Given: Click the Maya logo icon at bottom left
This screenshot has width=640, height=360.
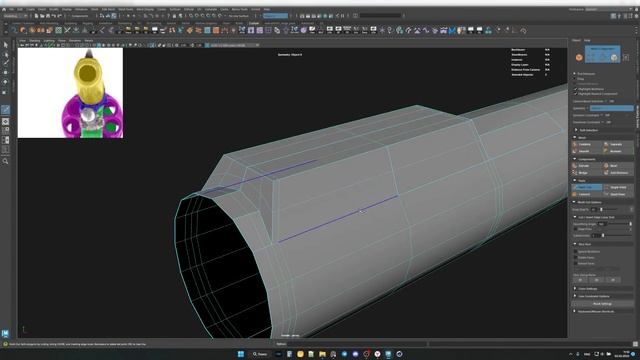Looking at the screenshot, I should [x=5, y=333].
